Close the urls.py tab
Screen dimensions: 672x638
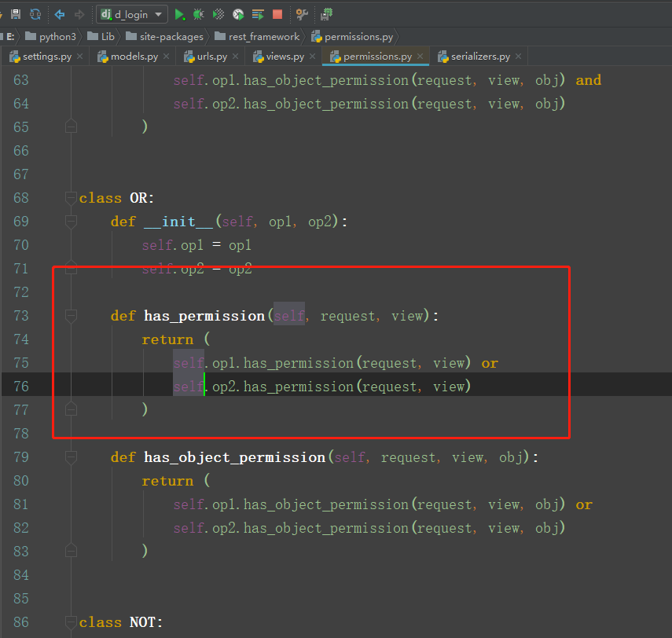[x=235, y=57]
